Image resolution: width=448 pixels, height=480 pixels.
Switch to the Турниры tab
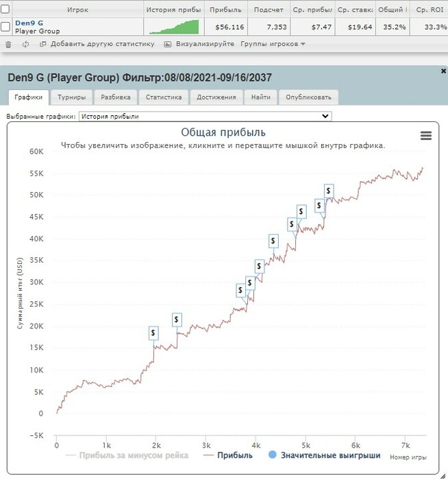click(71, 97)
